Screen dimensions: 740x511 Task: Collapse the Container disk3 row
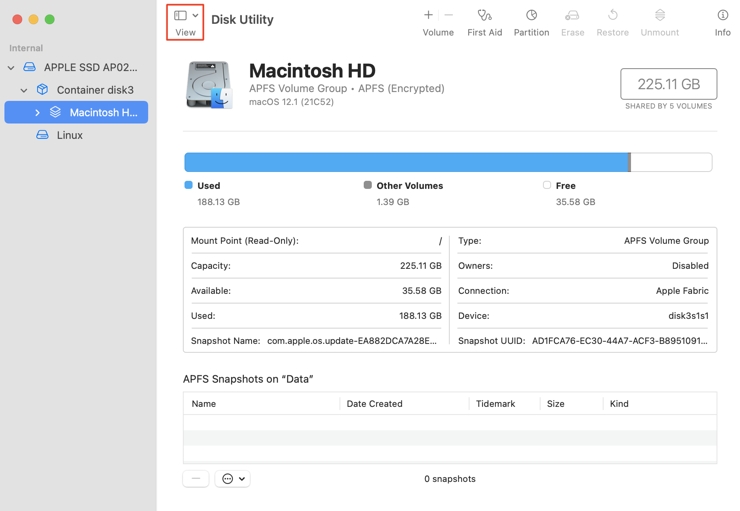(x=24, y=90)
